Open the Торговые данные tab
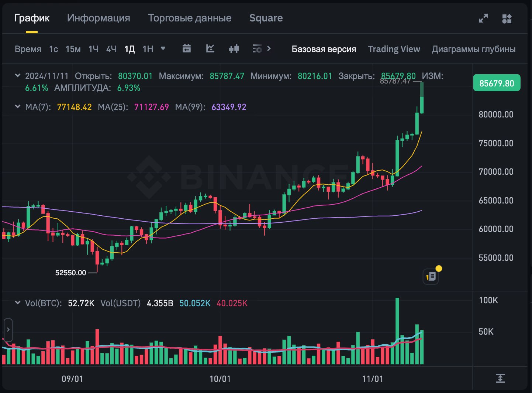This screenshot has height=393, width=532. [x=190, y=18]
